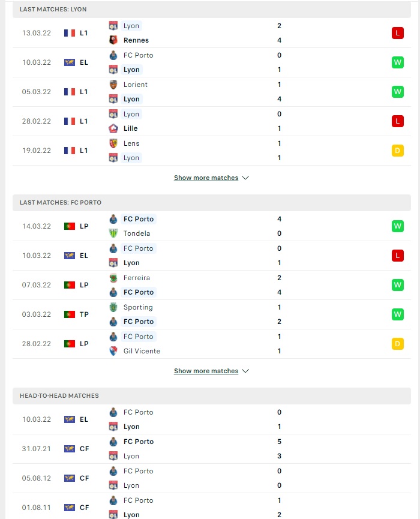Open the FC Porto name in the 14.03.22 match
This screenshot has height=519, width=420.
coord(139,219)
